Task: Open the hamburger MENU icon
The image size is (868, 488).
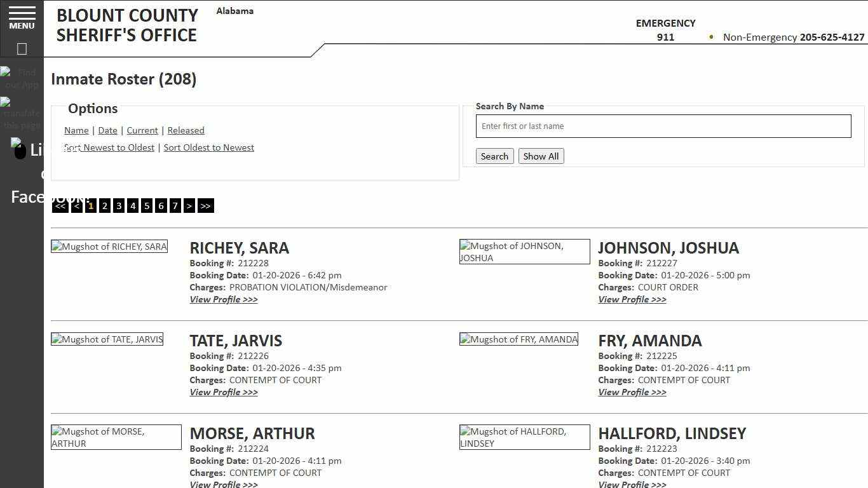Action: point(22,18)
